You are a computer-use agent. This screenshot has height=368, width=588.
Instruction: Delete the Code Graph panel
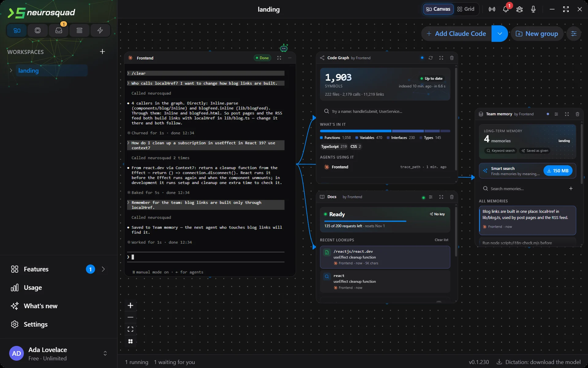click(x=452, y=58)
